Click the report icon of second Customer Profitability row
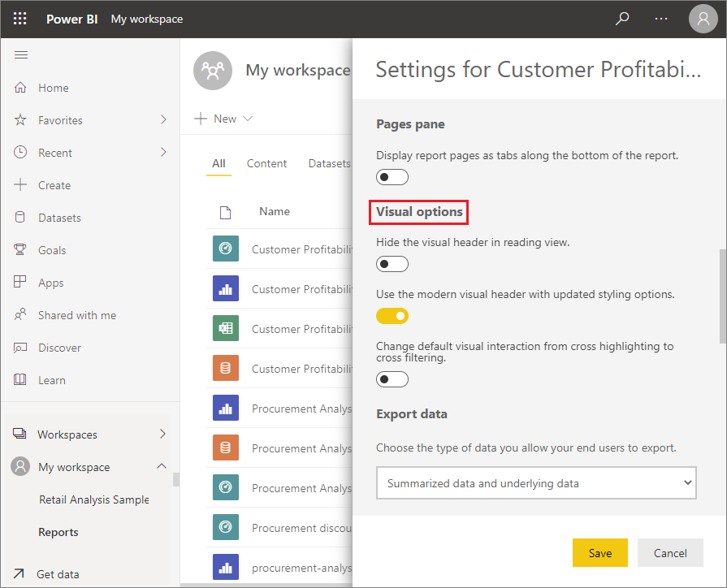Viewport: 727px width, 588px height. 226,288
